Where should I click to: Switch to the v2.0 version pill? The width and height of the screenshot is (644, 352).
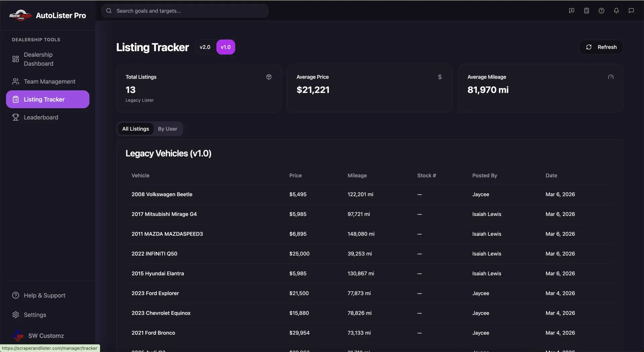click(x=205, y=47)
